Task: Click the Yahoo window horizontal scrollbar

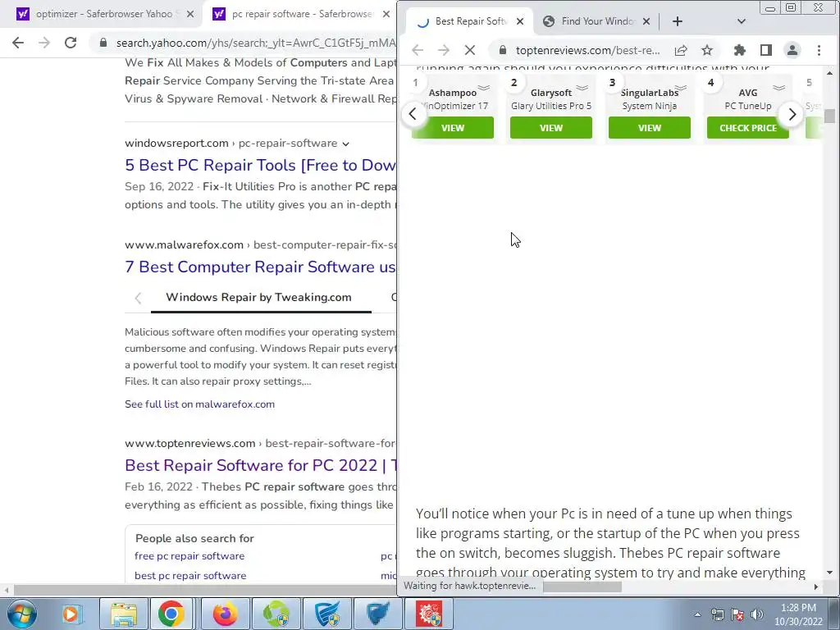Action: pyautogui.click(x=203, y=591)
